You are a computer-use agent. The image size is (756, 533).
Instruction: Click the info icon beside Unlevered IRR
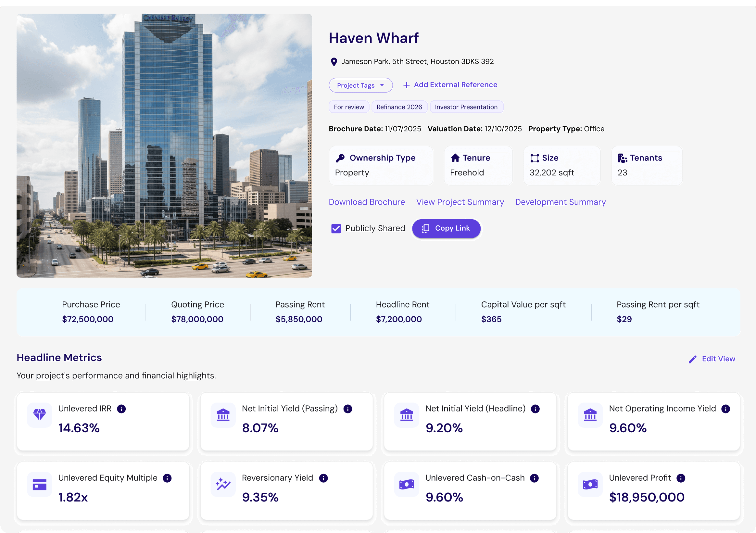[121, 409]
